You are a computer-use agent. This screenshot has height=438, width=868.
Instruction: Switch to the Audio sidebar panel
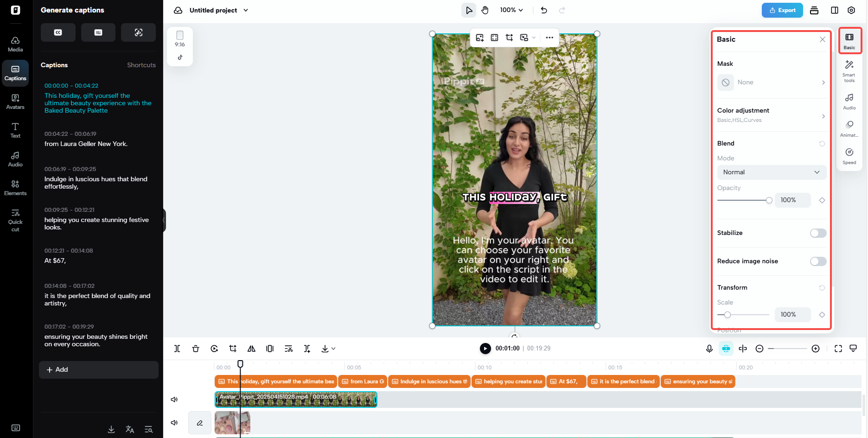pyautogui.click(x=15, y=159)
